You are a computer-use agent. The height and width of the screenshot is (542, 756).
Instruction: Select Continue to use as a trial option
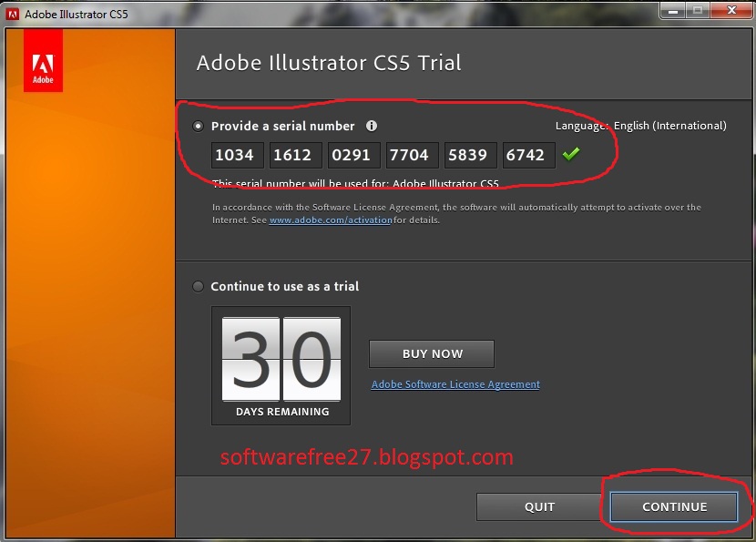198,286
